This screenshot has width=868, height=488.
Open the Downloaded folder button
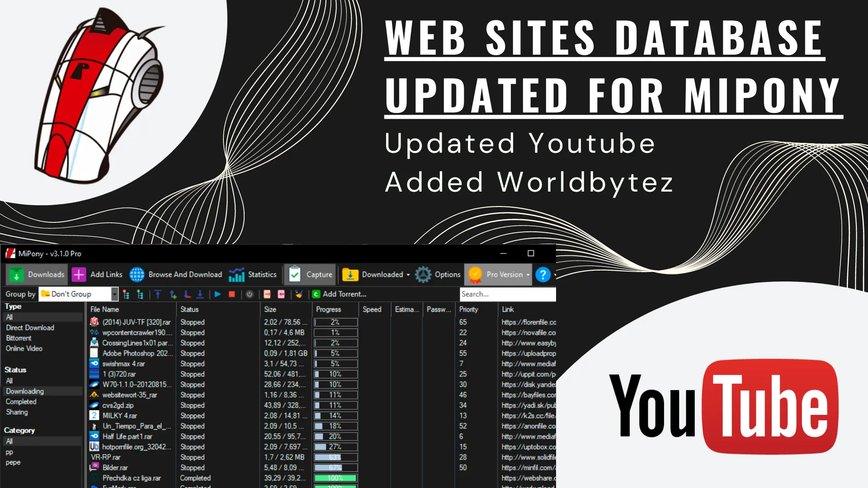[373, 274]
